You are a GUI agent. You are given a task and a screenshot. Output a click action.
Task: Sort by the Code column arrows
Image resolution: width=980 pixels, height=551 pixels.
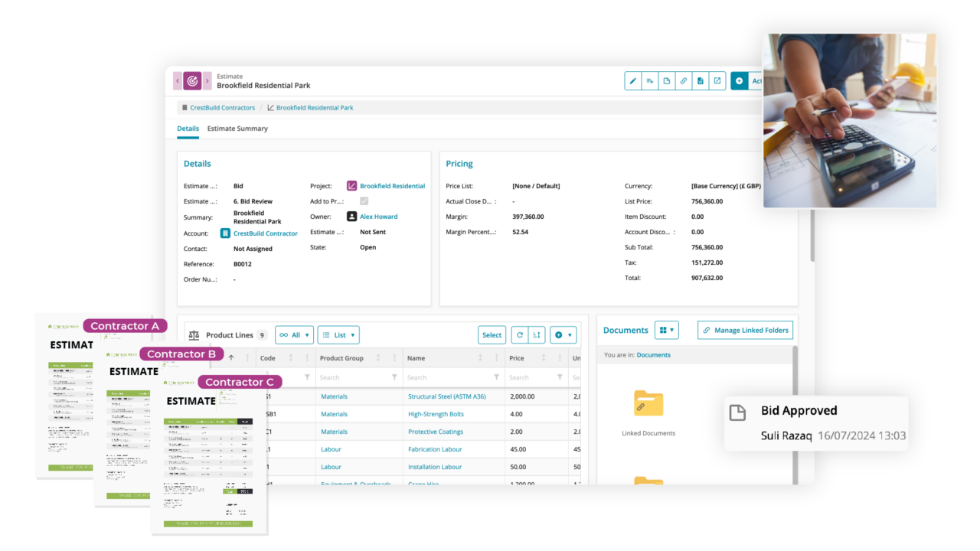pos(291,358)
